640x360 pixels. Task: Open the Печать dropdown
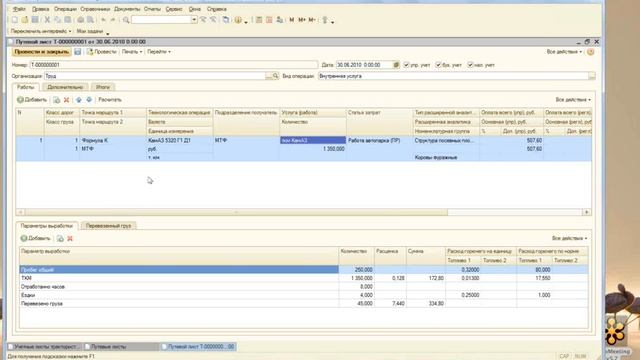click(x=132, y=52)
